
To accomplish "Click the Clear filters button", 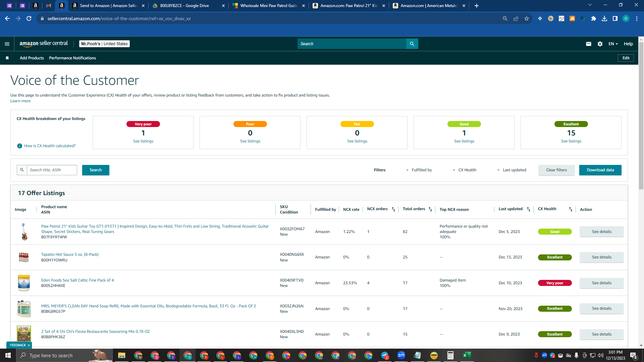I will pos(556,170).
